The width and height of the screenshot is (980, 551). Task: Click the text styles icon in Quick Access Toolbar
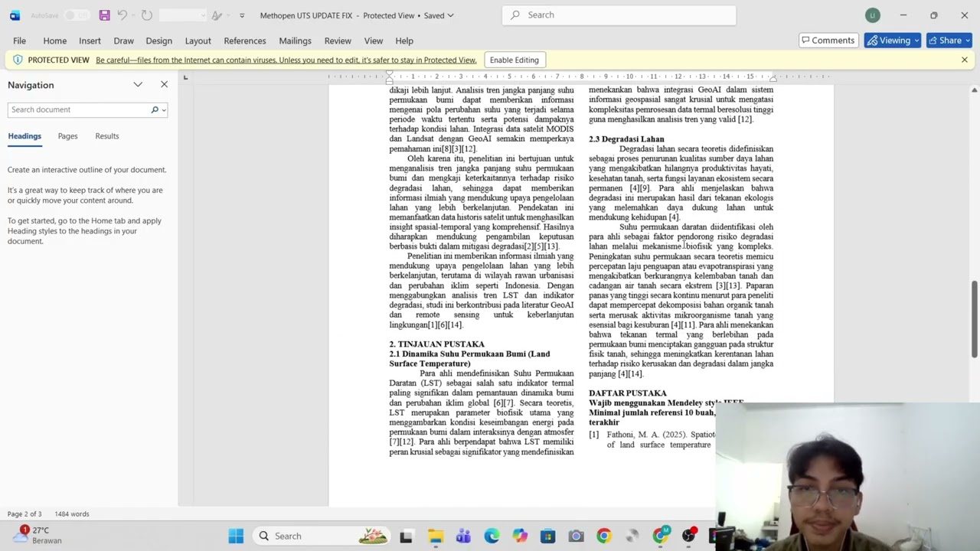217,15
